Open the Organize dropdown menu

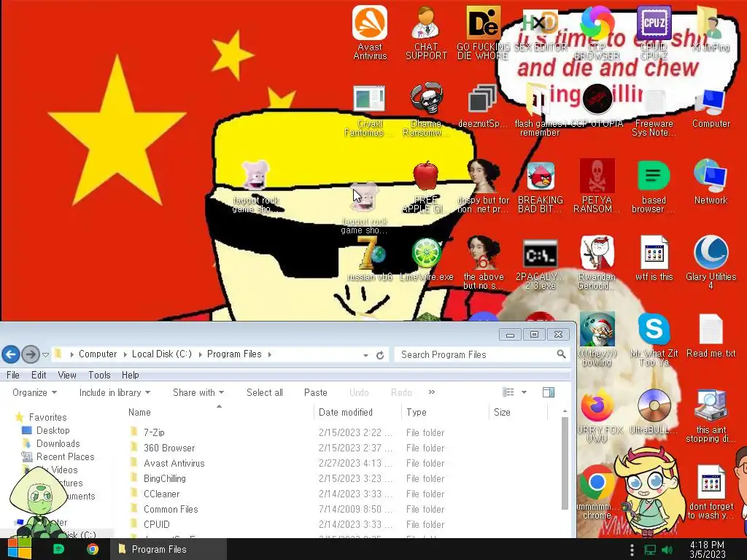34,392
